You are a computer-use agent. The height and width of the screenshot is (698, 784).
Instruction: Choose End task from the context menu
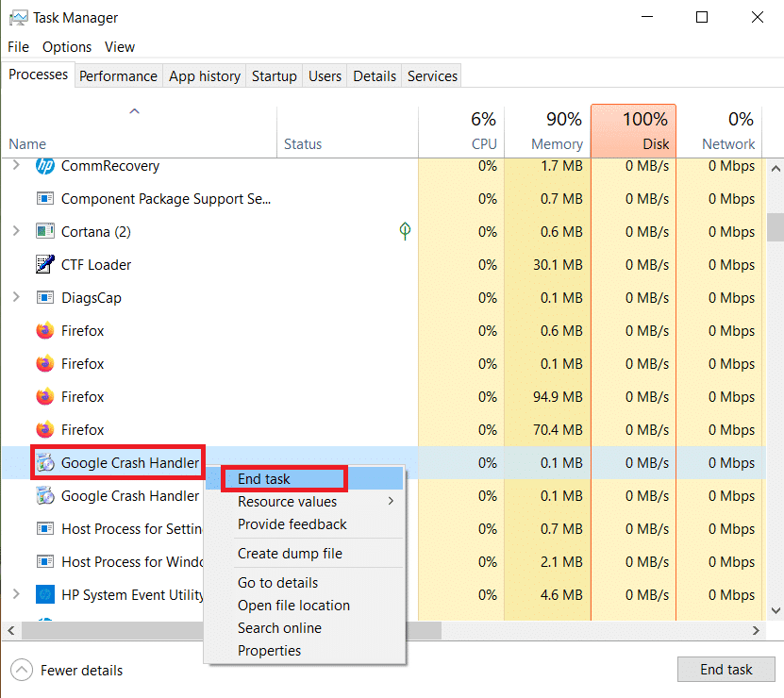pyautogui.click(x=264, y=479)
